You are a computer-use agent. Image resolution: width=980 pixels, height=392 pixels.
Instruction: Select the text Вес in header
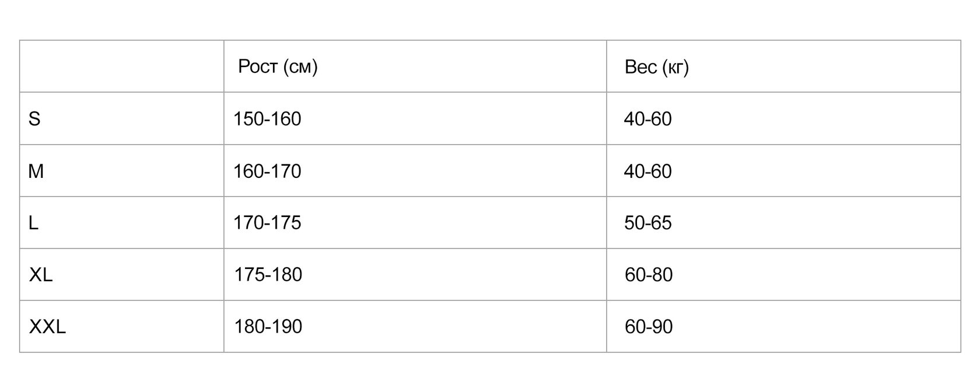pyautogui.click(x=640, y=67)
